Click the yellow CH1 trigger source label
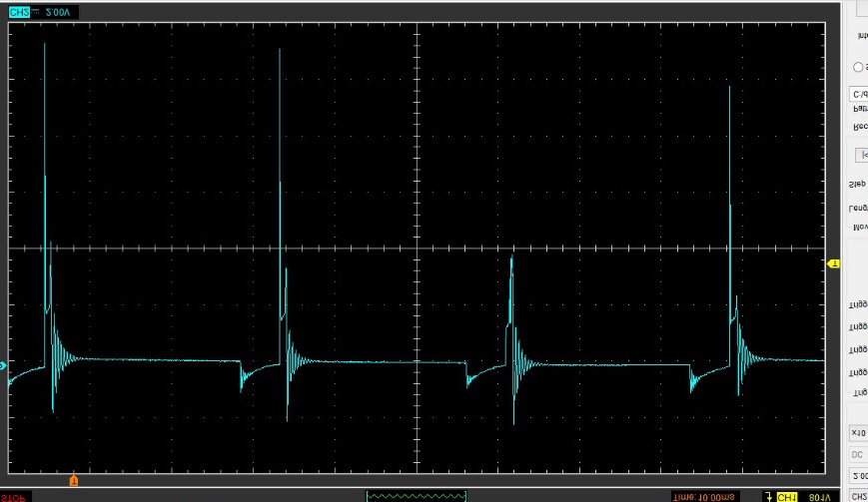Screen dimensions: 868x502 [787, 496]
